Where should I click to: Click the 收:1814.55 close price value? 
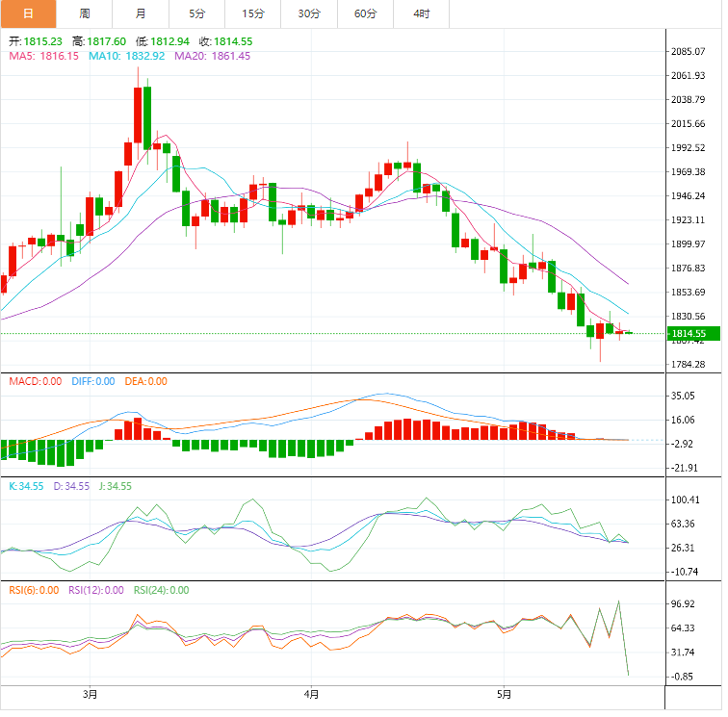click(x=225, y=41)
